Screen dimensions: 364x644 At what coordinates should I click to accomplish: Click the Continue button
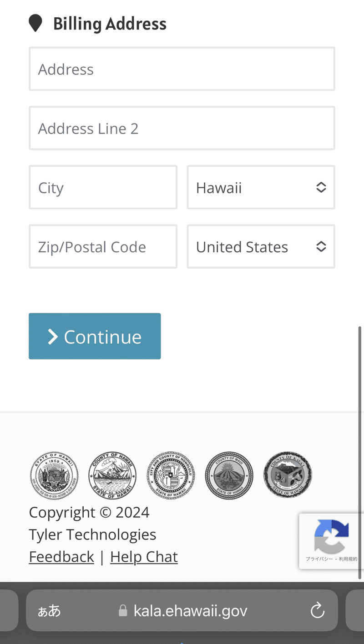95,336
